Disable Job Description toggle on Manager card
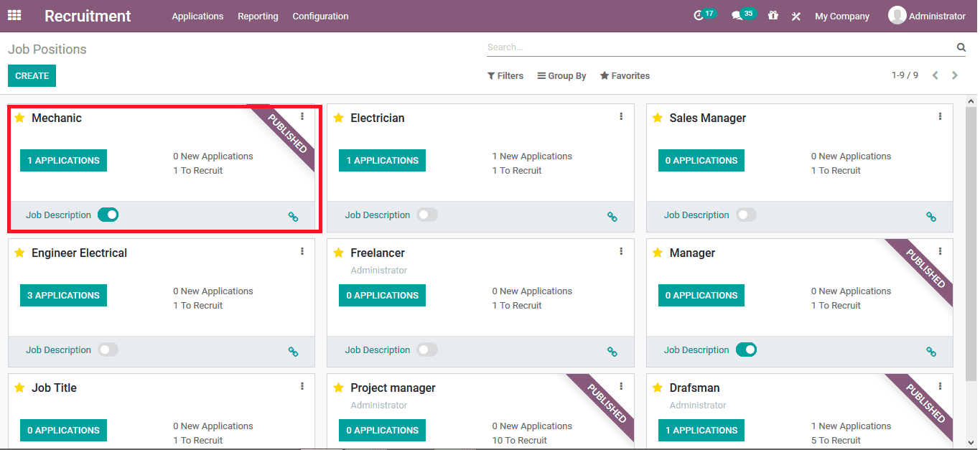Viewport: 980px width, 450px height. pos(746,350)
